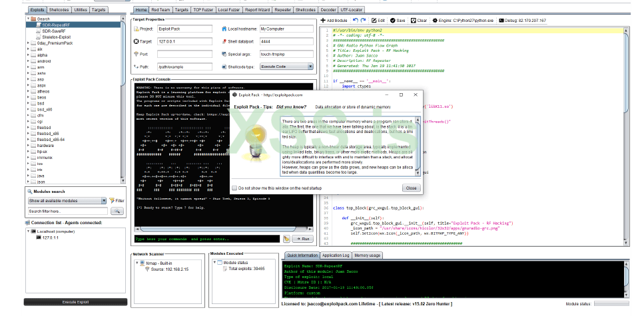Click the Add Module plus icon
644x316 pixels.
[x=322, y=21]
